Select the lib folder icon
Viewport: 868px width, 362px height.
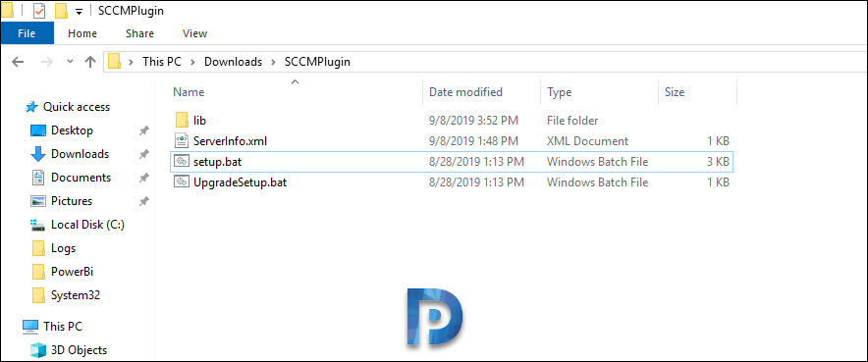point(182,120)
